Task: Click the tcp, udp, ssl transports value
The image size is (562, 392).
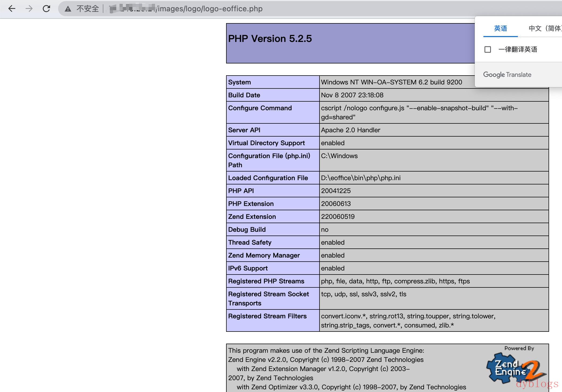Action: [364, 294]
